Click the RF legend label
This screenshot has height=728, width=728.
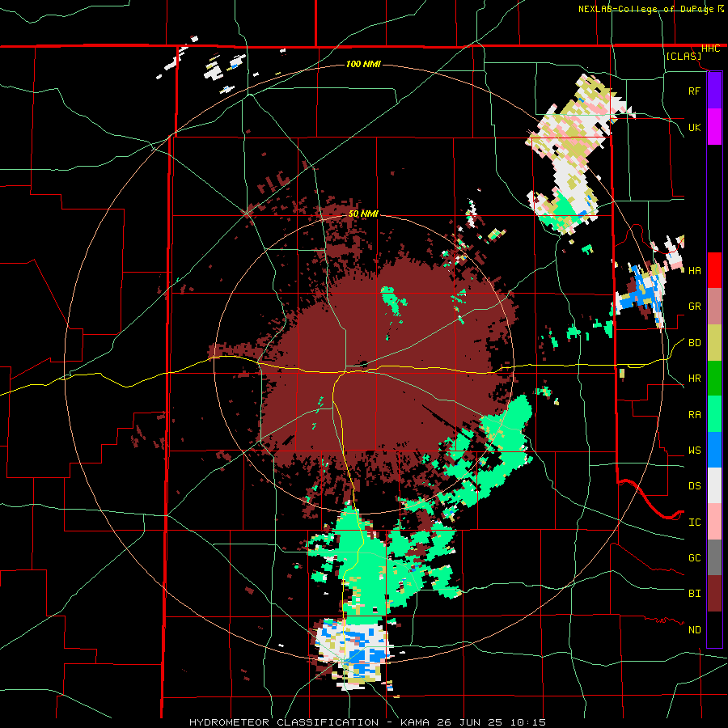pos(694,91)
